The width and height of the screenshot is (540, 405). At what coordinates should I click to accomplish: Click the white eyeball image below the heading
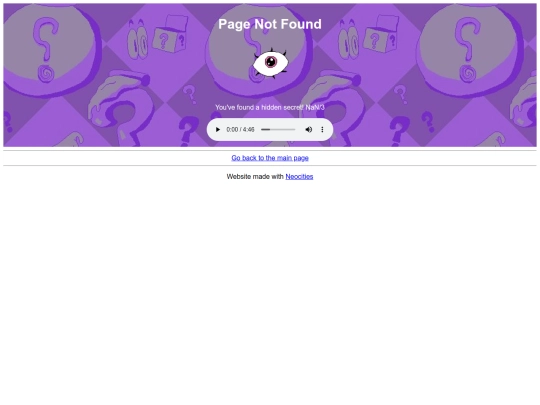tap(271, 63)
